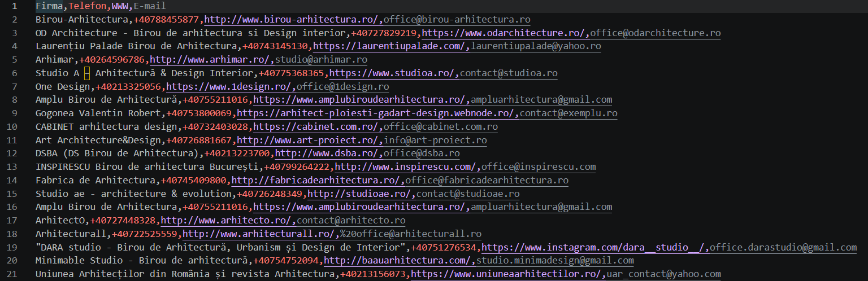Click the firm name ArhitectO
Image resolution: width=868 pixels, height=281 pixels.
click(60, 221)
